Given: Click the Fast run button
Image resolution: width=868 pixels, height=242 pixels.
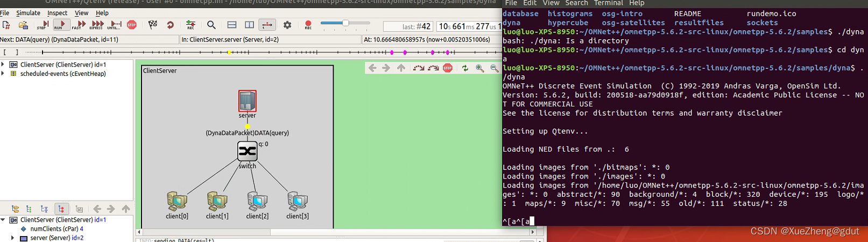Looking at the screenshot, I should pos(79,25).
